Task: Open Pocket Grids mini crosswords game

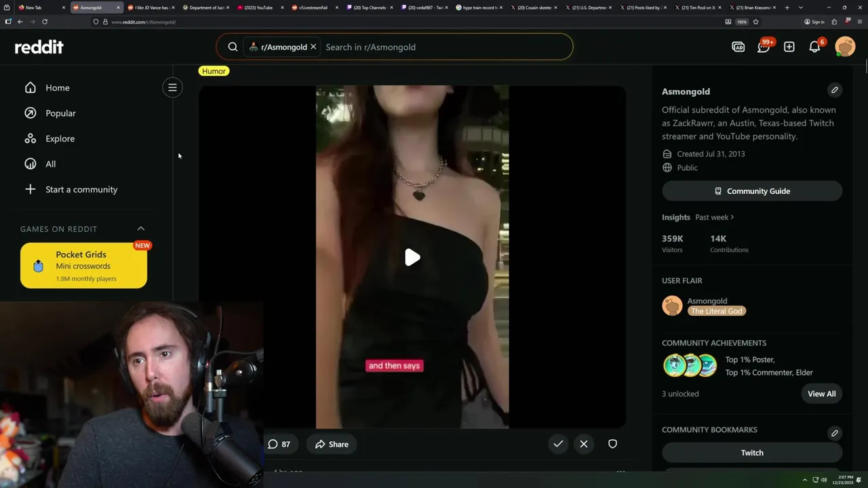Action: coord(83,266)
